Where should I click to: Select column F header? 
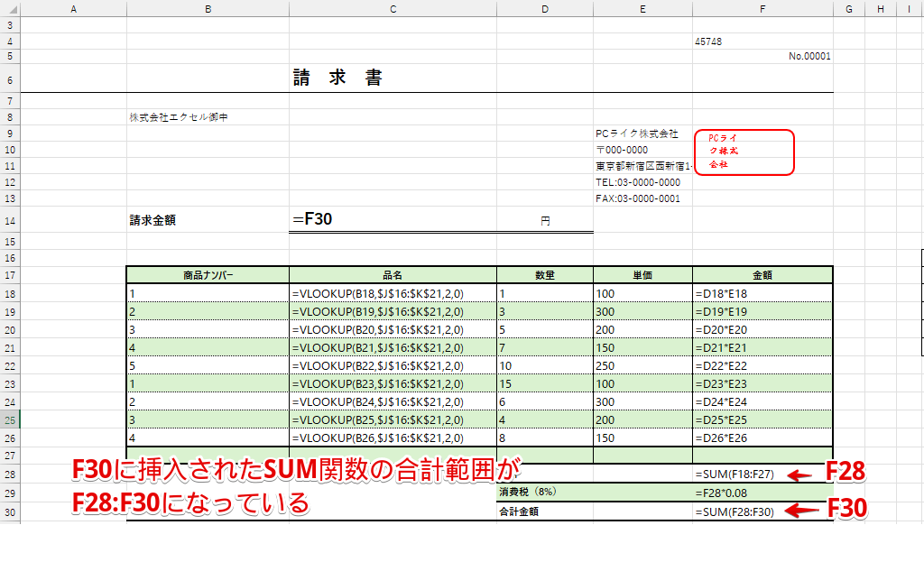pos(762,9)
